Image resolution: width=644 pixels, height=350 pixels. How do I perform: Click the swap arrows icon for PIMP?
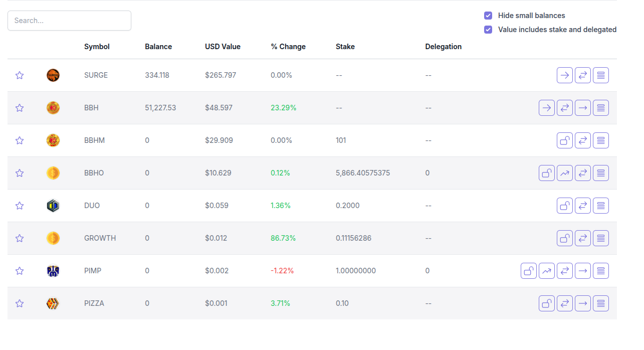click(565, 271)
